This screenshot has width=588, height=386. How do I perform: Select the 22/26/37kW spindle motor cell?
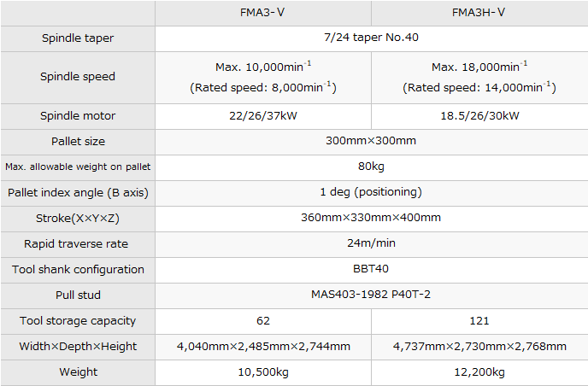(x=262, y=116)
